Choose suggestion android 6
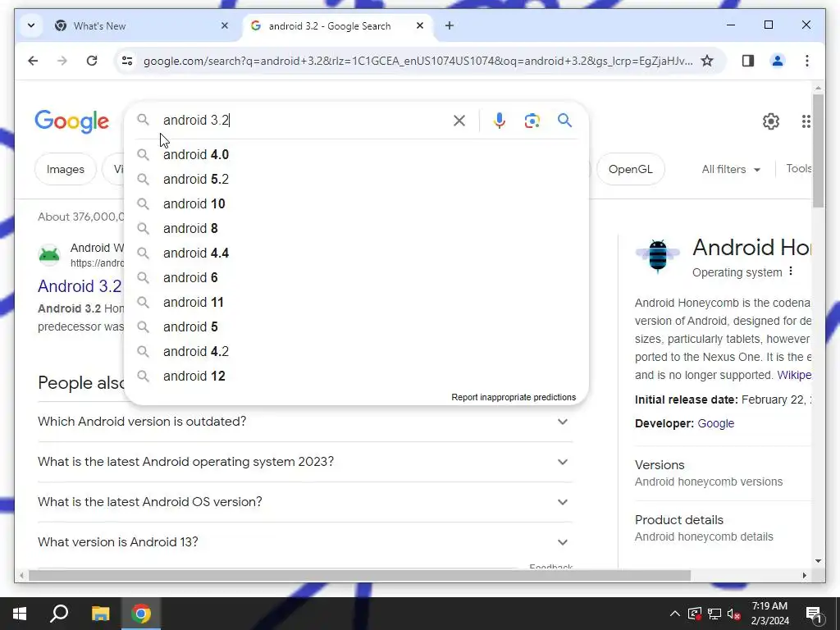 [356, 277]
